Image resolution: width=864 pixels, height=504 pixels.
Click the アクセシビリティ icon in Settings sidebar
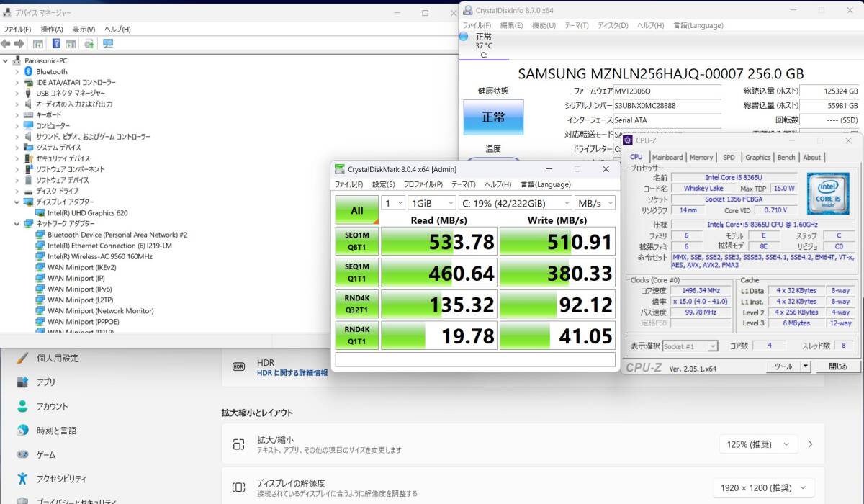coord(23,479)
